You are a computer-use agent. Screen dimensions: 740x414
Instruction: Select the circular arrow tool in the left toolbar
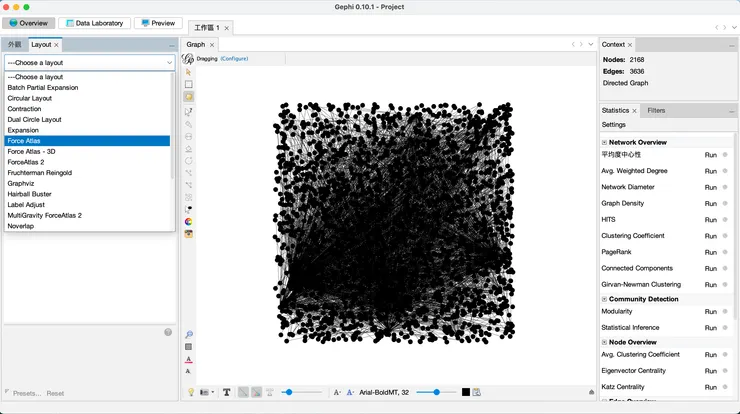click(188, 161)
